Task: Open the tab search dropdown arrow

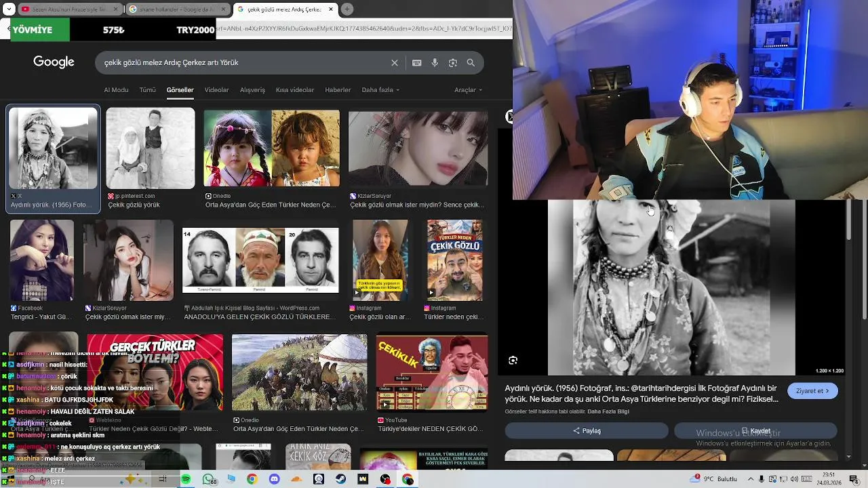Action: click(x=9, y=9)
